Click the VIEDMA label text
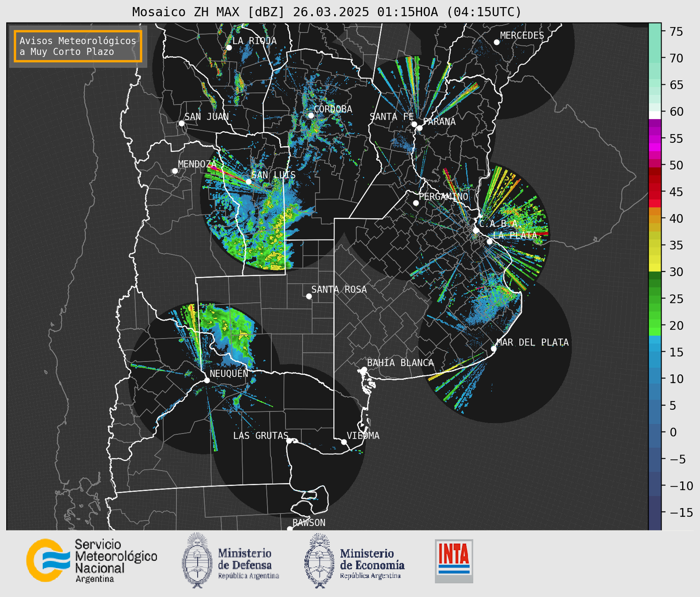 363,436
